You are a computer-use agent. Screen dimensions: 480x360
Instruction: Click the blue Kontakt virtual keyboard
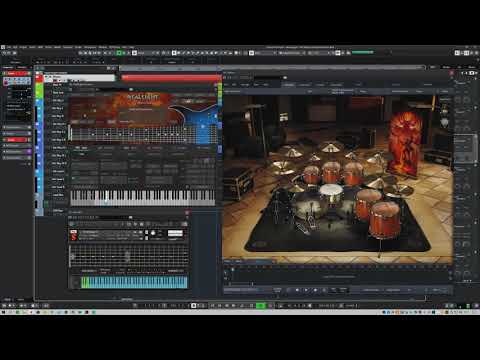134,282
